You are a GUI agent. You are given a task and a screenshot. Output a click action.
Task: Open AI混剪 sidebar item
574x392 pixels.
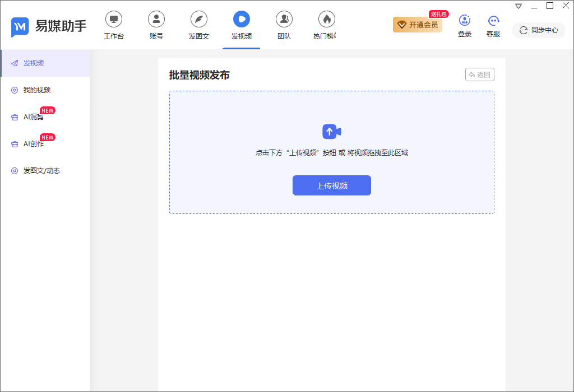[45, 117]
